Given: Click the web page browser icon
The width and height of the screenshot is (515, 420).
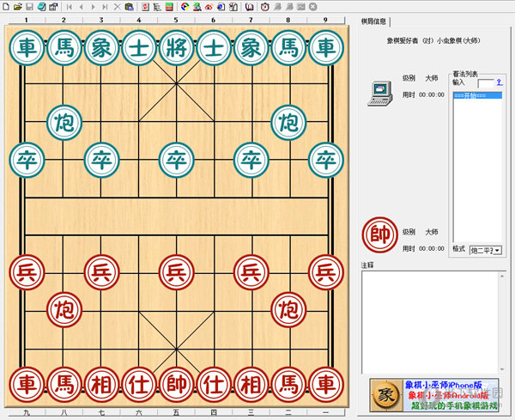Looking at the screenshot, I should [221, 7].
